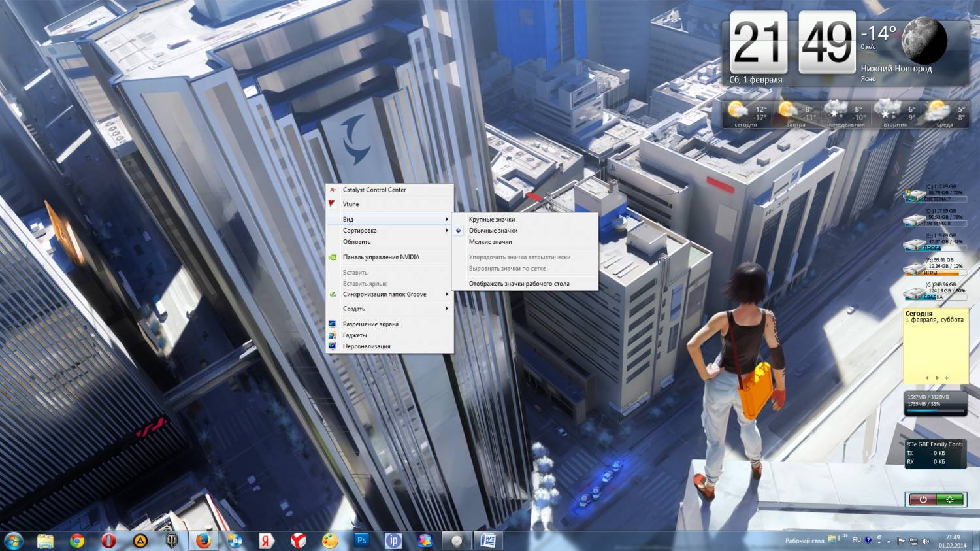The image size is (980, 551).
Task: Expand the Вид submenu
Action: [389, 220]
